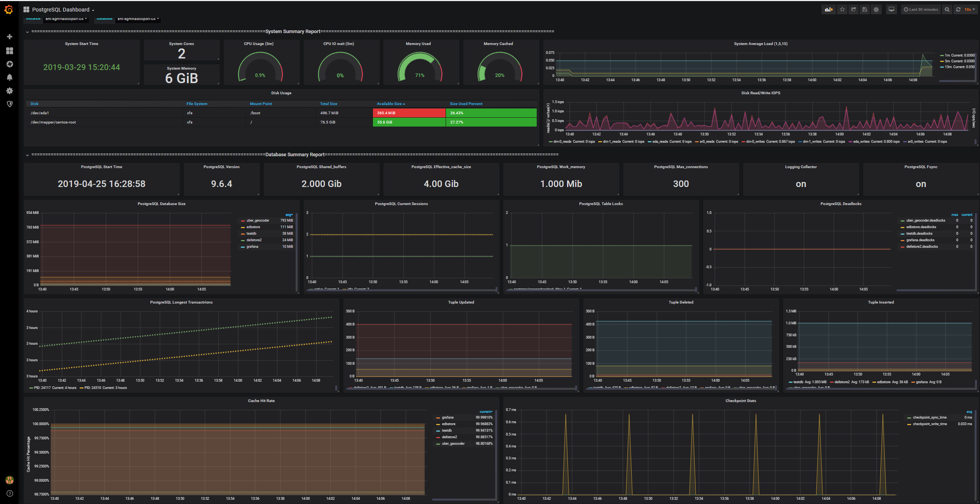Click the refresh dashboard icon
The width and height of the screenshot is (980, 504).
(958, 10)
